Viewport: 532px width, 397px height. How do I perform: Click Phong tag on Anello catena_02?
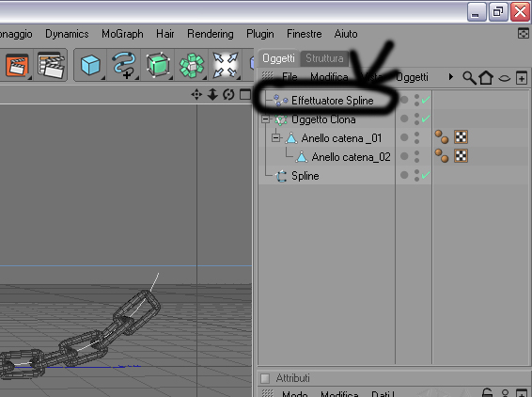(x=442, y=156)
